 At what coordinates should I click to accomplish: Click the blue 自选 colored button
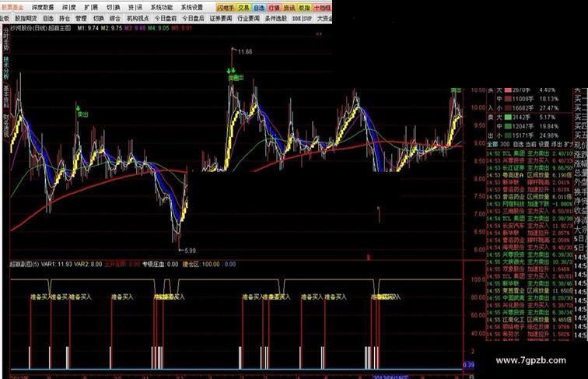tap(259, 8)
